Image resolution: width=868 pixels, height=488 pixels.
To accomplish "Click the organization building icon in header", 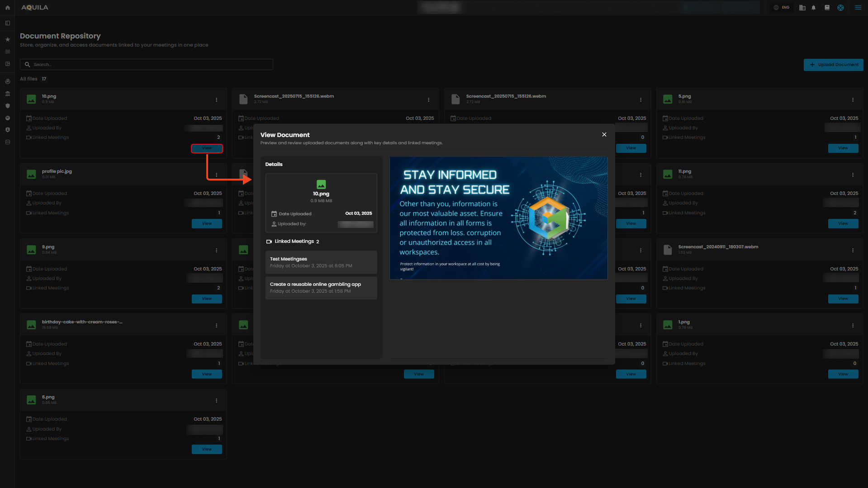I will point(802,8).
